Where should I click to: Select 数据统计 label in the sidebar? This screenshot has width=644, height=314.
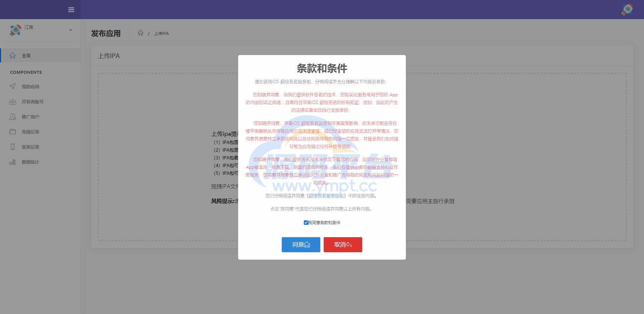pos(31,162)
